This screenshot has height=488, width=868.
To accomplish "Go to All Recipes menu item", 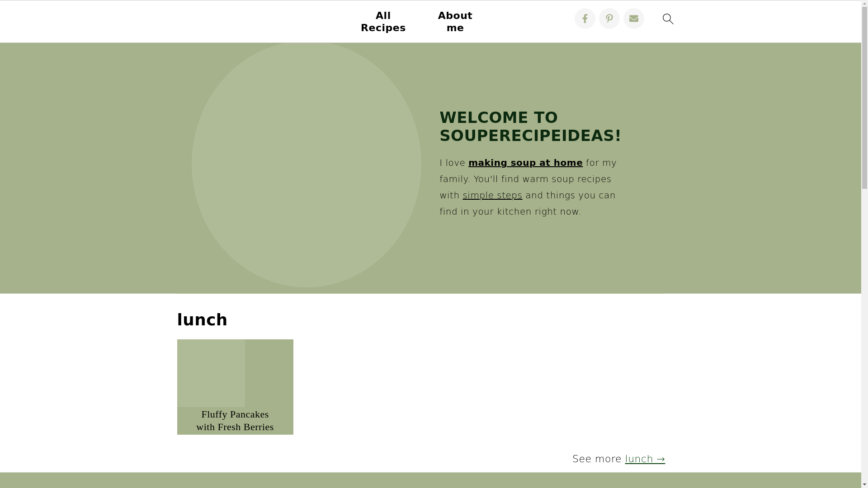I will [383, 22].
